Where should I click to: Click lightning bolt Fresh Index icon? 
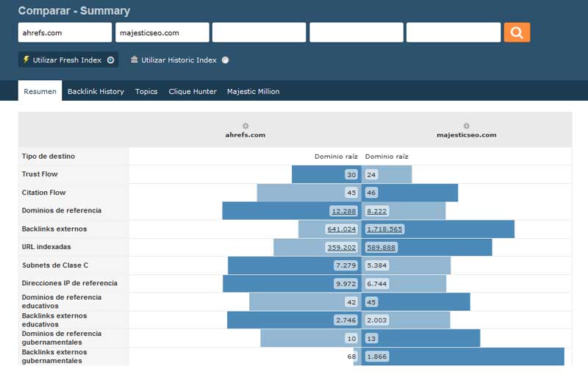click(26, 60)
